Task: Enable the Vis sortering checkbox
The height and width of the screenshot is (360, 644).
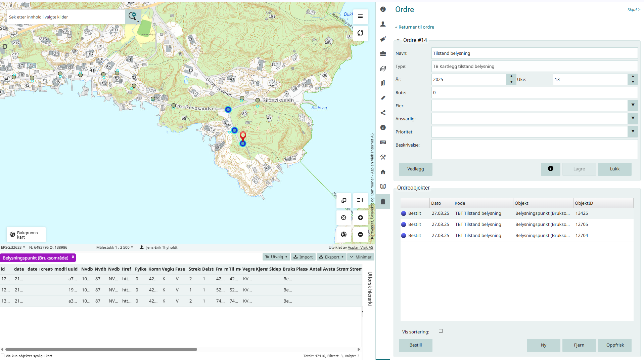Action: [x=441, y=331]
